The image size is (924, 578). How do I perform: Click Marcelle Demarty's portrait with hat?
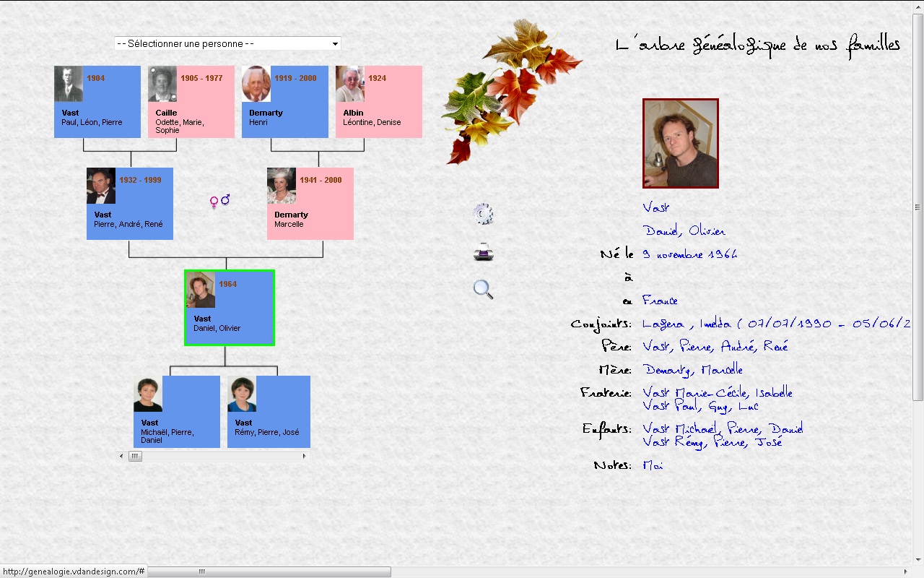[282, 186]
